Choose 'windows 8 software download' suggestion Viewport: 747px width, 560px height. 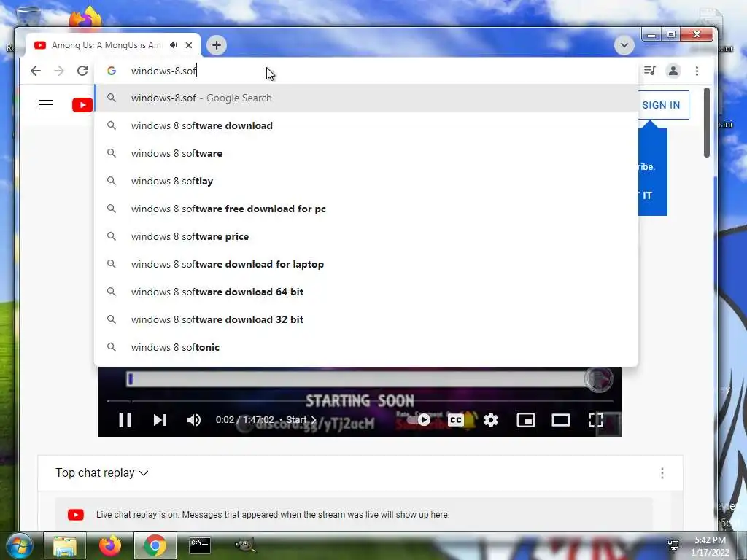pos(366,125)
